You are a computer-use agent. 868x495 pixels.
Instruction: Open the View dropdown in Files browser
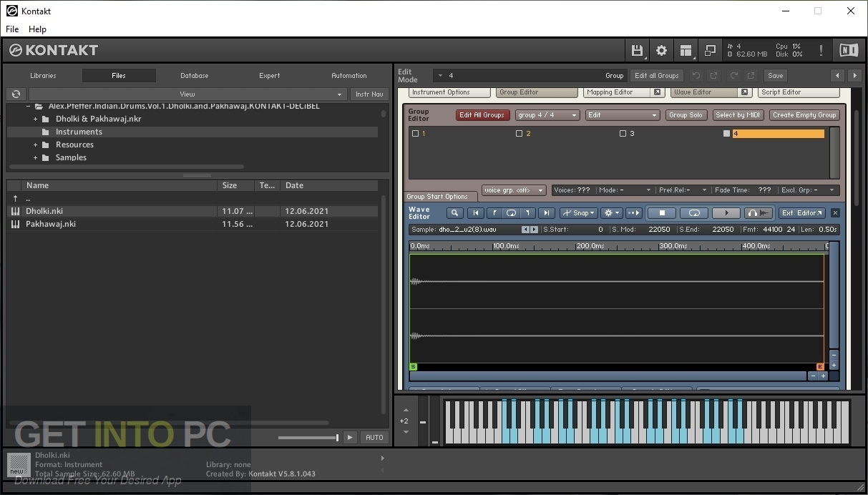(x=187, y=94)
